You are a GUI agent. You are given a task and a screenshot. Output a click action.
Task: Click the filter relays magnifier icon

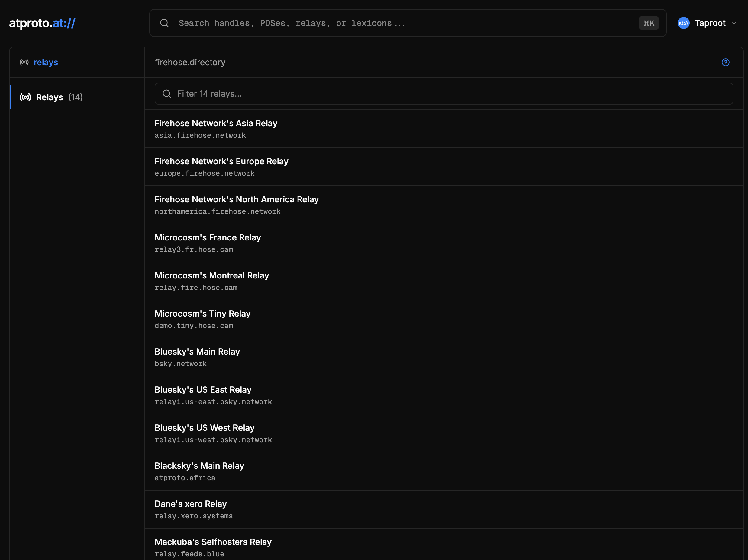[167, 94]
